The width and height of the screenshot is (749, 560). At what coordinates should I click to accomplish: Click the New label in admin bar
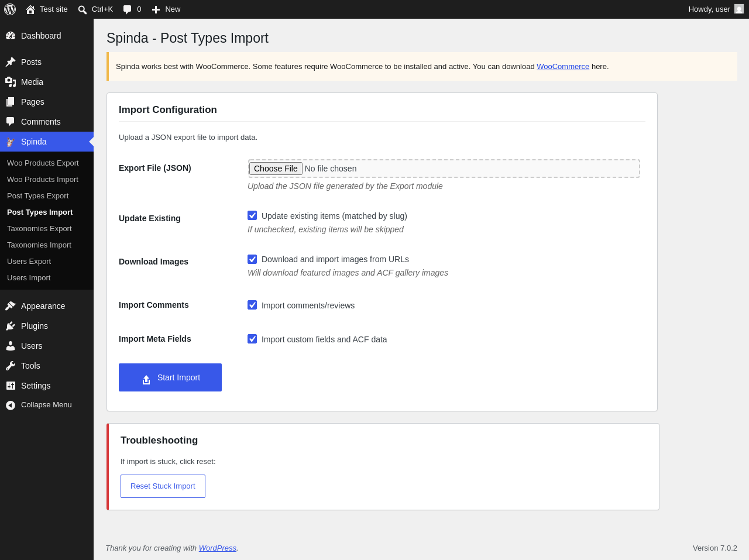(173, 9)
